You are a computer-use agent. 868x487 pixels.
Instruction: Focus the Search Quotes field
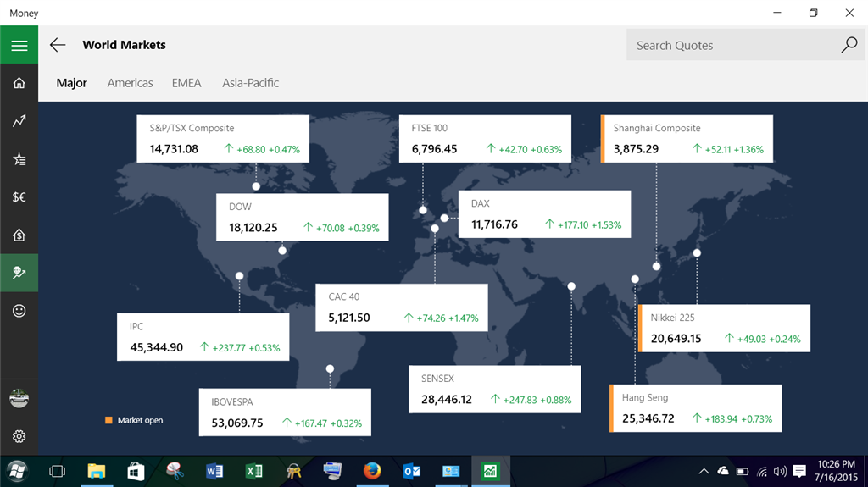tap(745, 45)
